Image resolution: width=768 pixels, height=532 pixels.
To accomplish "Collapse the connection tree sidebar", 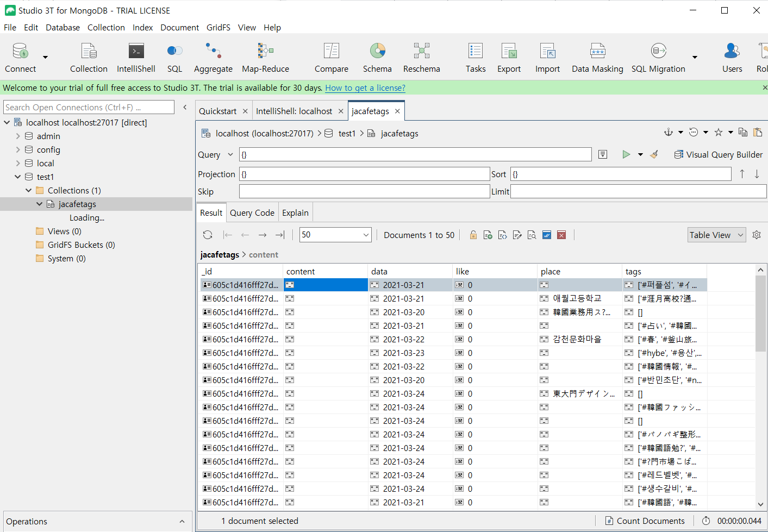I will pyautogui.click(x=185, y=107).
